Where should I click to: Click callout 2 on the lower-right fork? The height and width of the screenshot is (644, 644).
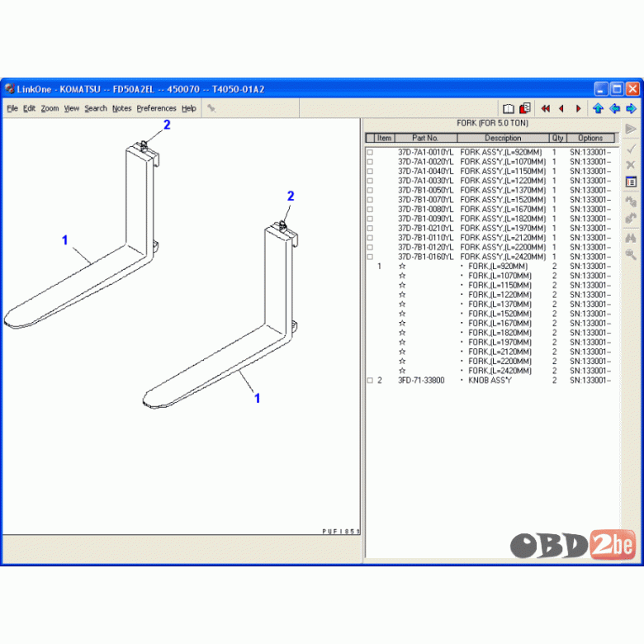[291, 196]
